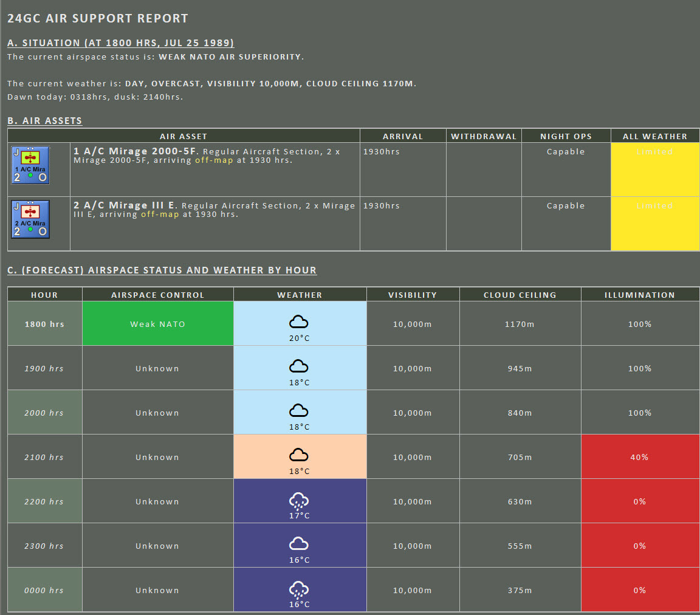
Task: Click the 1930hrs arrival of Mirage III E
Action: point(381,205)
